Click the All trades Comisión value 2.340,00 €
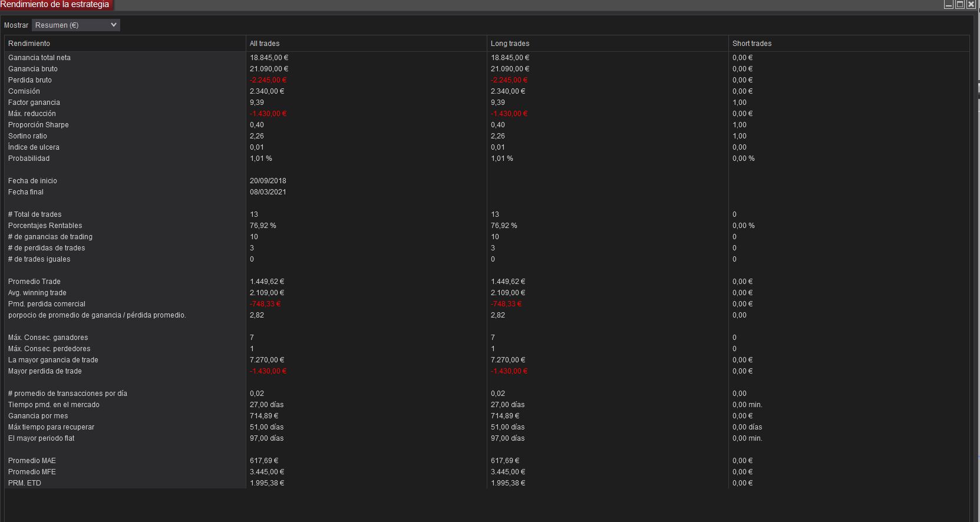 [267, 91]
